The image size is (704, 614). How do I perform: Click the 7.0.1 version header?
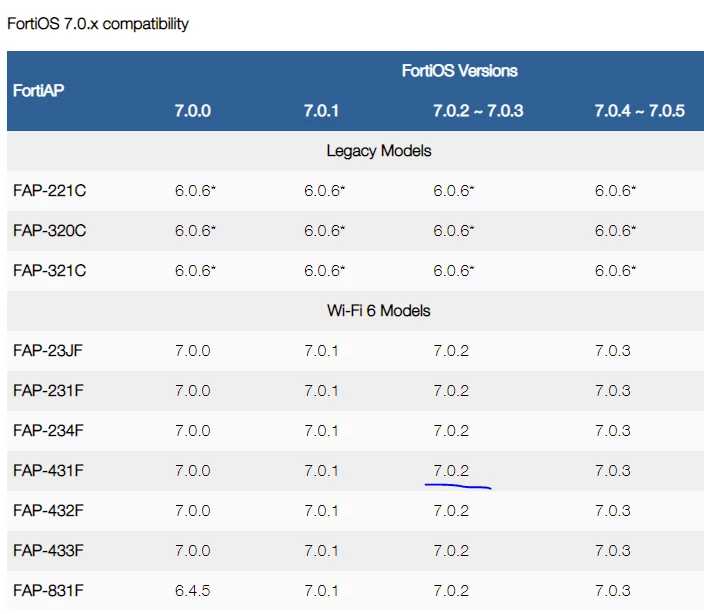321,111
